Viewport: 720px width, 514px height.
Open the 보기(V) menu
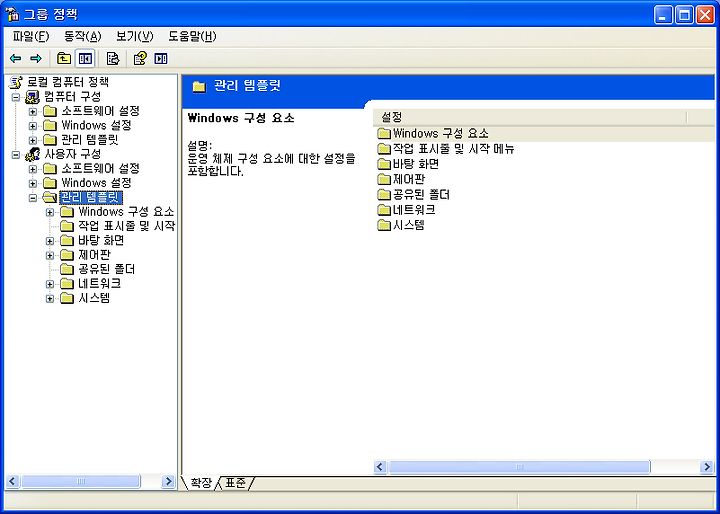[135, 36]
